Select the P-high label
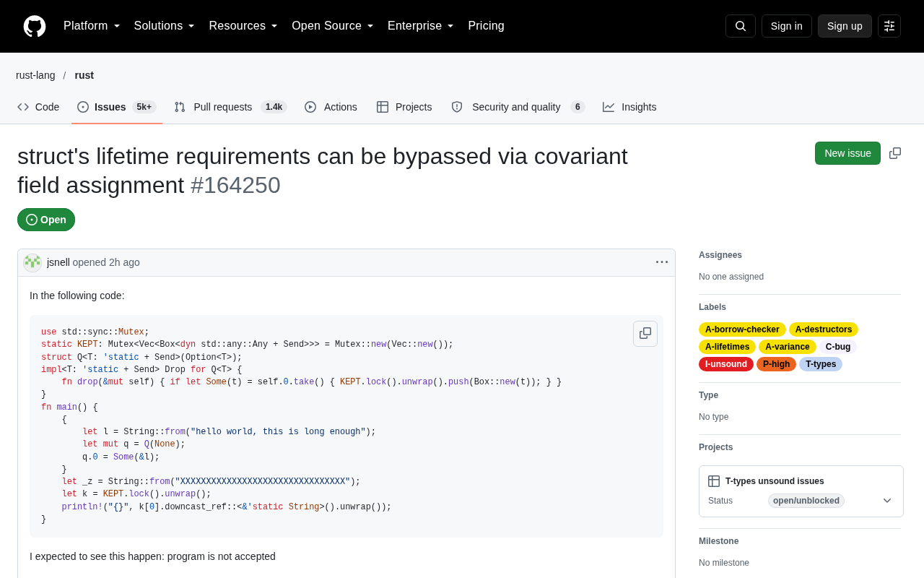Image resolution: width=924 pixels, height=578 pixels. point(776,364)
